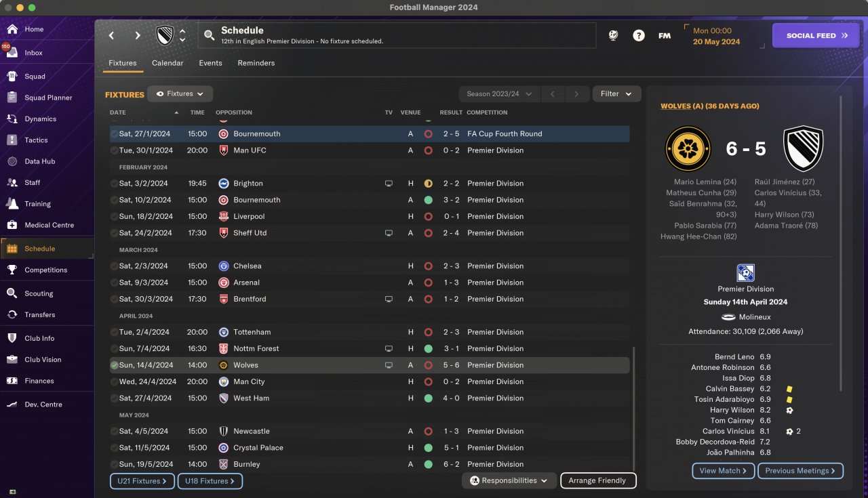Toggle the tick circle on the Wolves fixture row
The image size is (868, 498).
click(x=114, y=365)
